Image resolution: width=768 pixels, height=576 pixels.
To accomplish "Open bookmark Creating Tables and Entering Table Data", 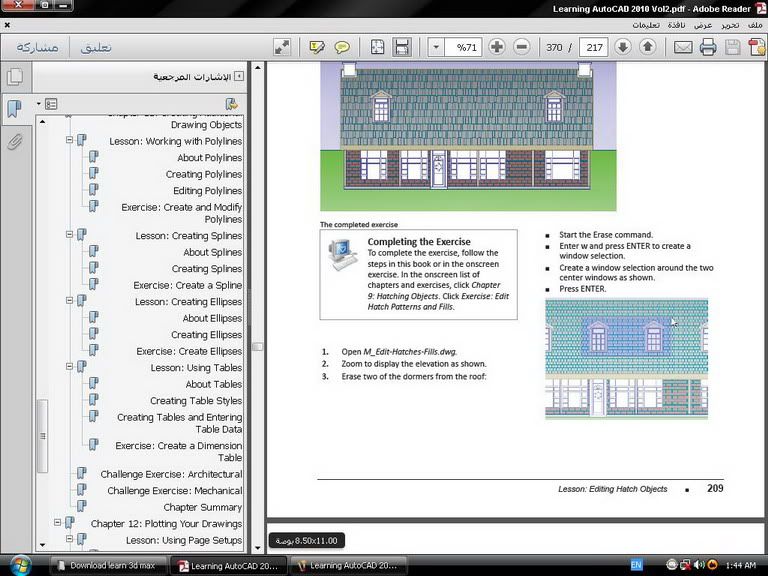I will pyautogui.click(x=179, y=423).
